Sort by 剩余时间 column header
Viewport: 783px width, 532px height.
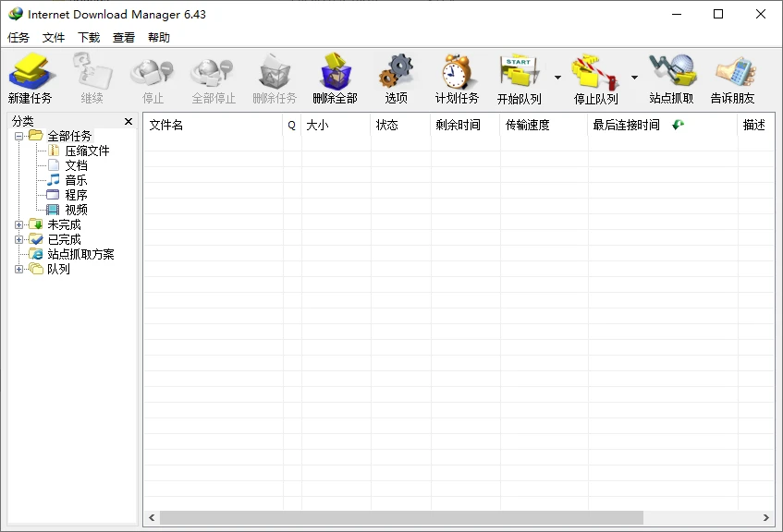(x=465, y=125)
